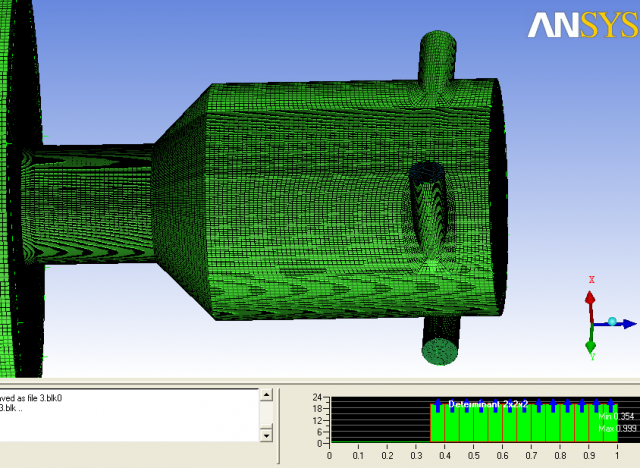Screen dimensions: 640x468
Task: Click the green Y axis arrow of the triad
Action: pyautogui.click(x=592, y=345)
